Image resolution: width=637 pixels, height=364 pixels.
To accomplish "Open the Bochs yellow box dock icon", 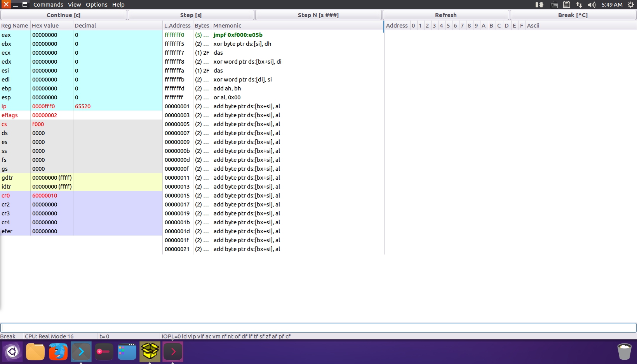I will click(150, 352).
